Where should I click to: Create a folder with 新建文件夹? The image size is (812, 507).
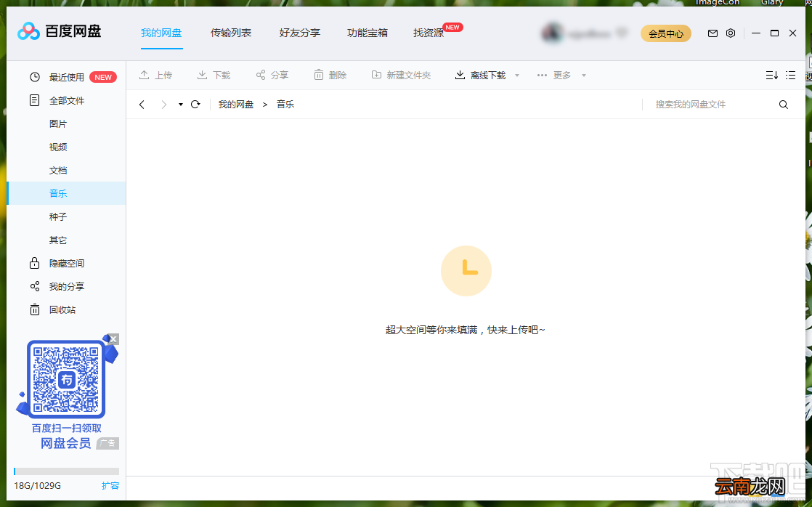click(402, 75)
